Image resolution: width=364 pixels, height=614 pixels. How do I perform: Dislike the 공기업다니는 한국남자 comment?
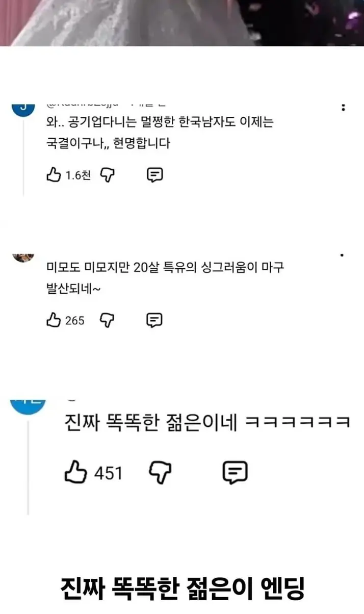[107, 175]
